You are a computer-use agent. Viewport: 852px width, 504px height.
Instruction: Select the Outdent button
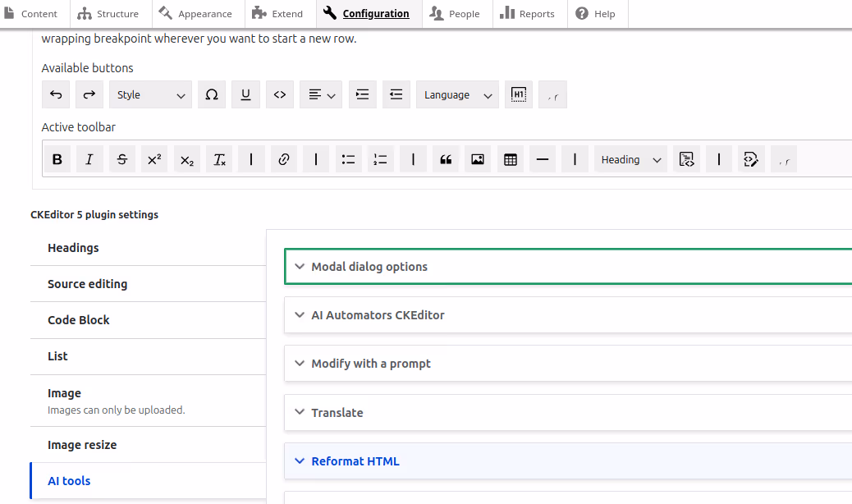[396, 94]
